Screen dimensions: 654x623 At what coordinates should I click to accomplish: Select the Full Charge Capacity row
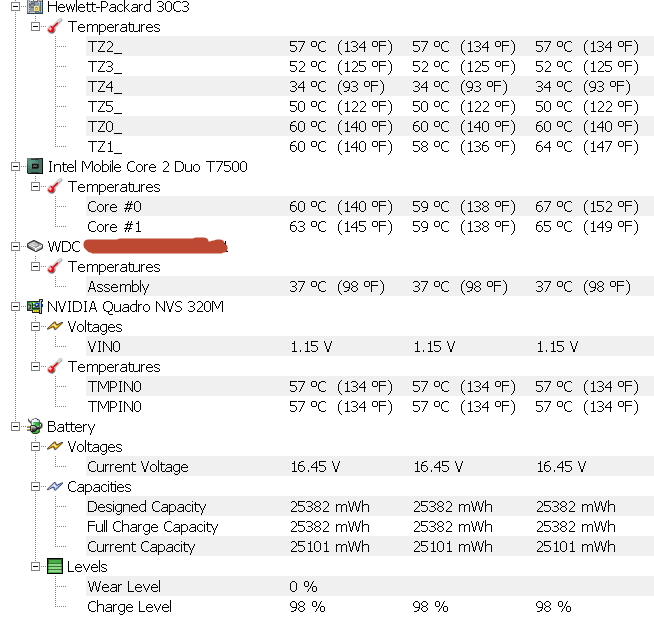tap(370, 527)
